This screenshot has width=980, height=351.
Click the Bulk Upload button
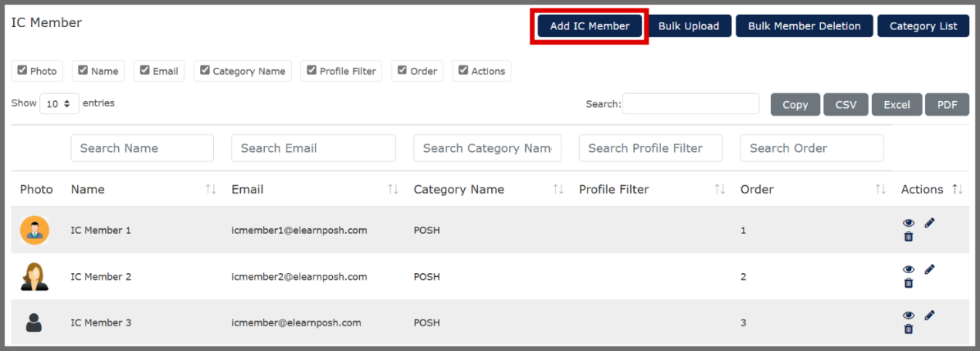(x=688, y=26)
